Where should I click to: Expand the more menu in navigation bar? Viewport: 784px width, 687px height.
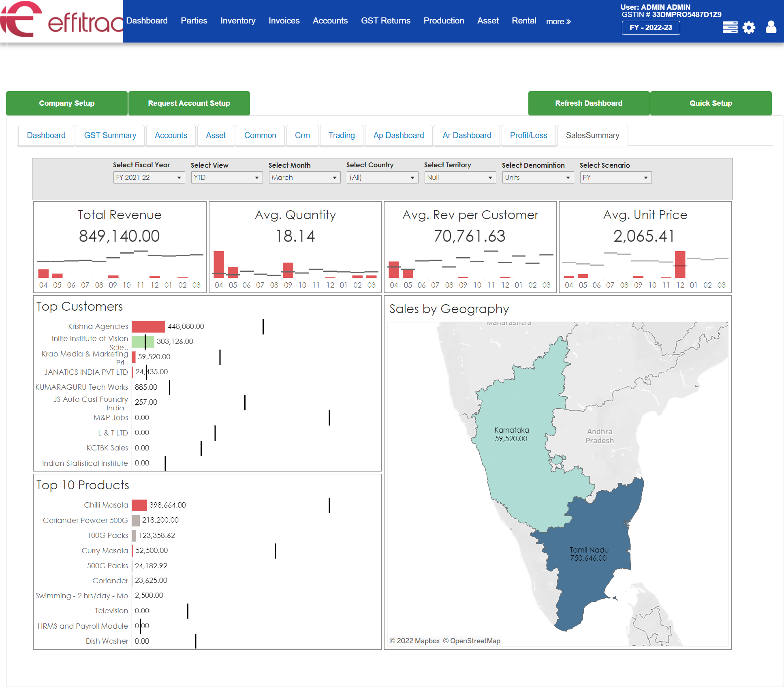[x=558, y=21]
